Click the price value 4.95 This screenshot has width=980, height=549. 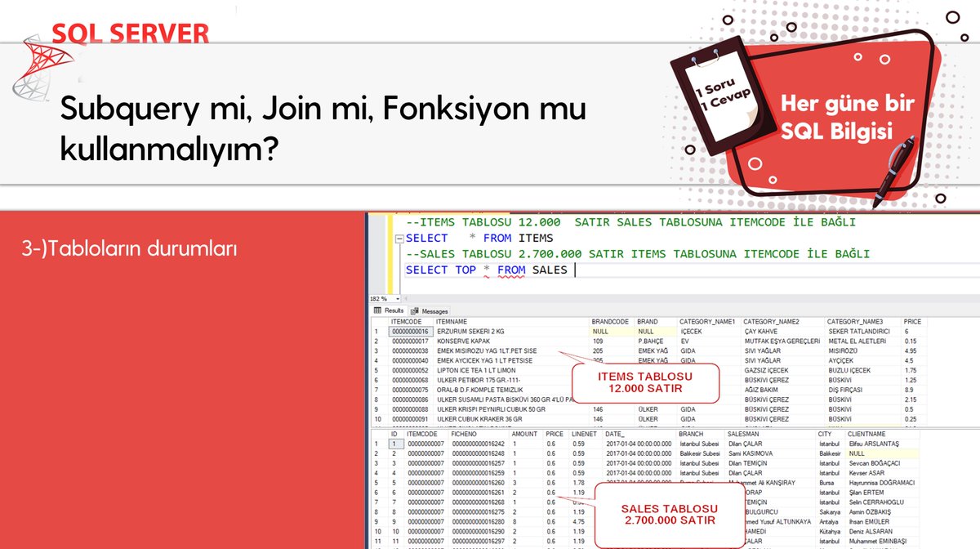point(911,351)
